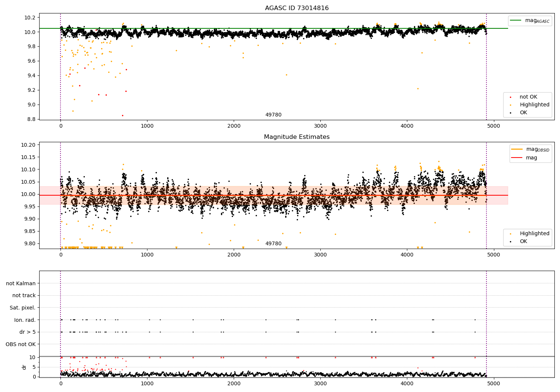
Task: Click the 'dr > 5' row label
Action: [28, 332]
